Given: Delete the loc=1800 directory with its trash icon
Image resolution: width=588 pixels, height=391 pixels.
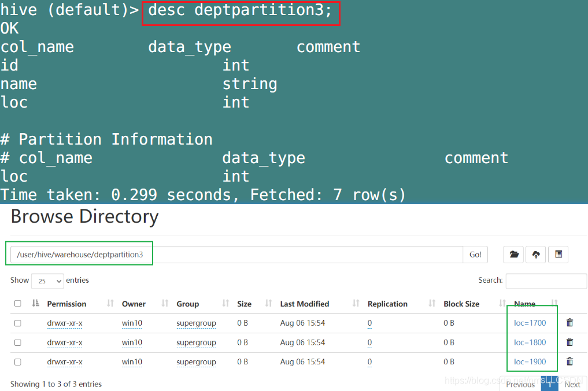Looking at the screenshot, I should [569, 342].
